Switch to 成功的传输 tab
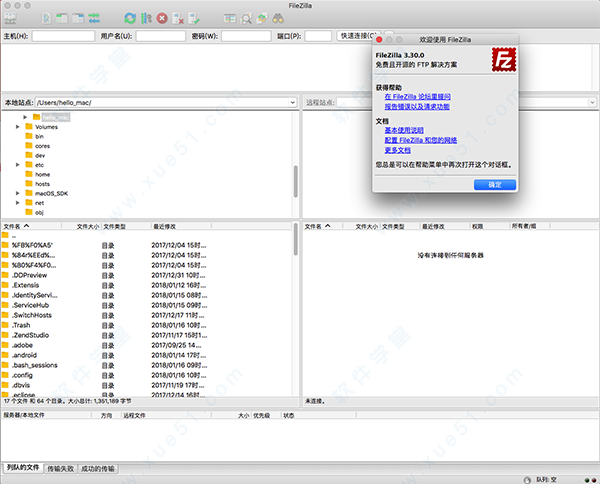600x484 pixels. (98, 469)
